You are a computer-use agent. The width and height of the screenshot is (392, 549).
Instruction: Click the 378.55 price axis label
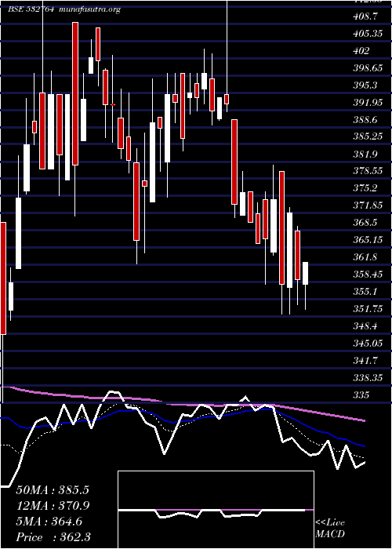point(368,171)
